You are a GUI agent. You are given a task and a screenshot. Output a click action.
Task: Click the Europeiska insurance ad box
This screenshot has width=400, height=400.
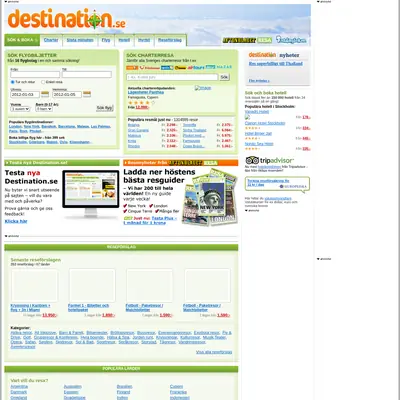[x=277, y=184]
